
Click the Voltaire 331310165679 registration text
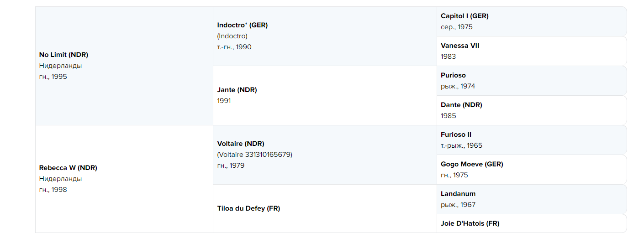coord(254,155)
